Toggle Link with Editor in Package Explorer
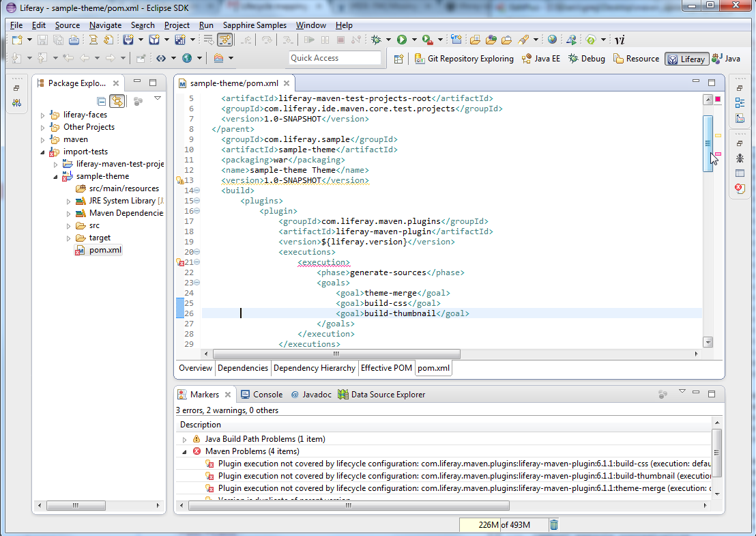This screenshot has height=536, width=756. click(x=117, y=101)
